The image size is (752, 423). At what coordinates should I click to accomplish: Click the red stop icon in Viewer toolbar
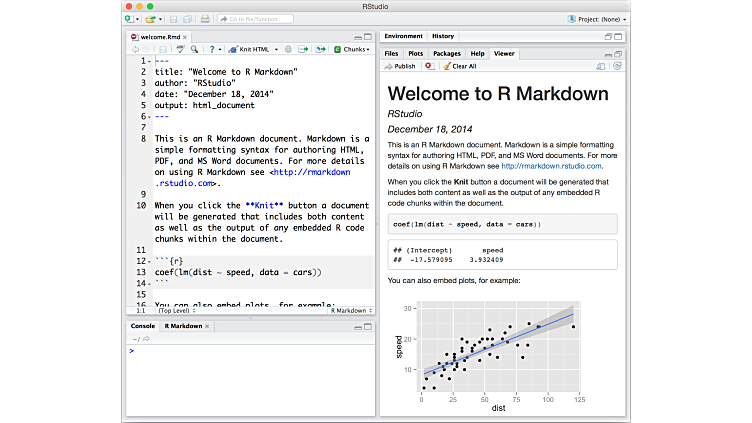tap(429, 66)
